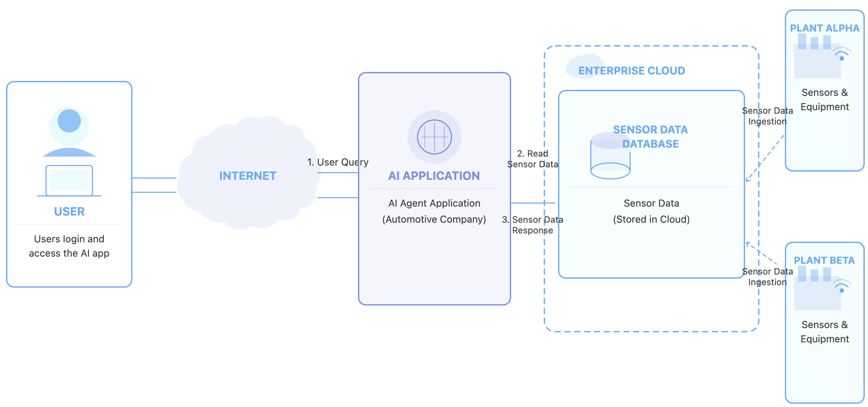868x407 pixels.
Task: Click the Plant Beta wireless signal icon
Action: click(x=842, y=286)
